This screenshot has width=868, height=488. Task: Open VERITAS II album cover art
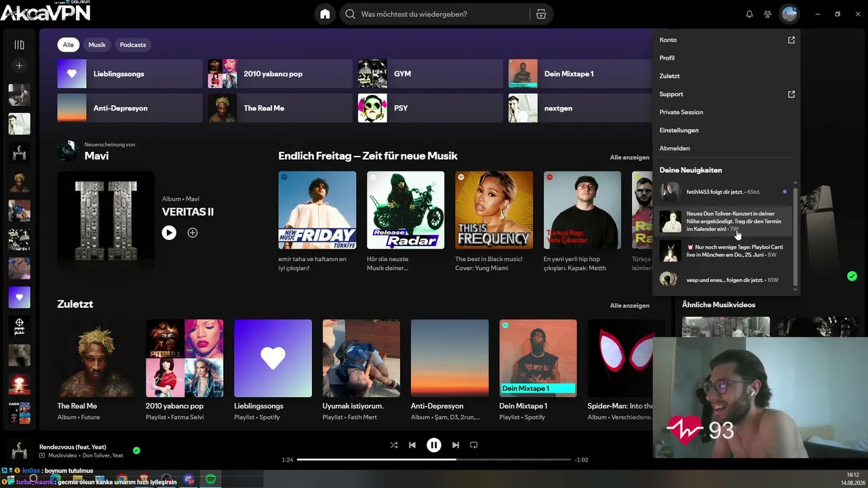(x=106, y=220)
